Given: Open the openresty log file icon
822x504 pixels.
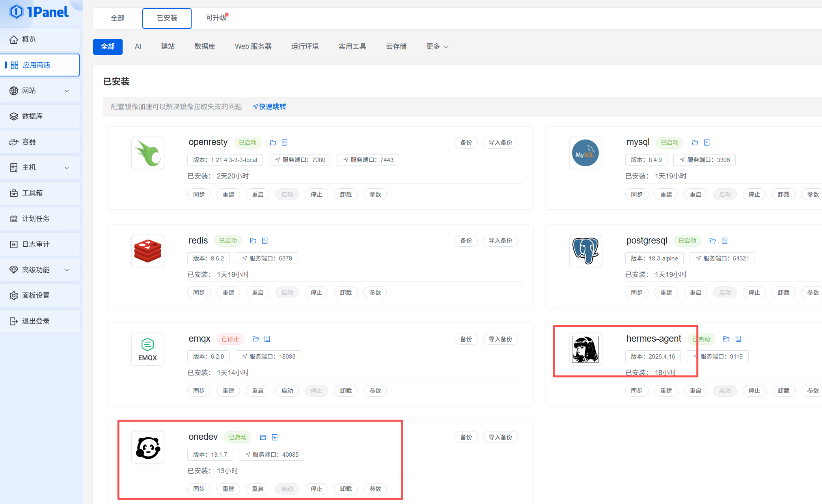Looking at the screenshot, I should point(285,143).
